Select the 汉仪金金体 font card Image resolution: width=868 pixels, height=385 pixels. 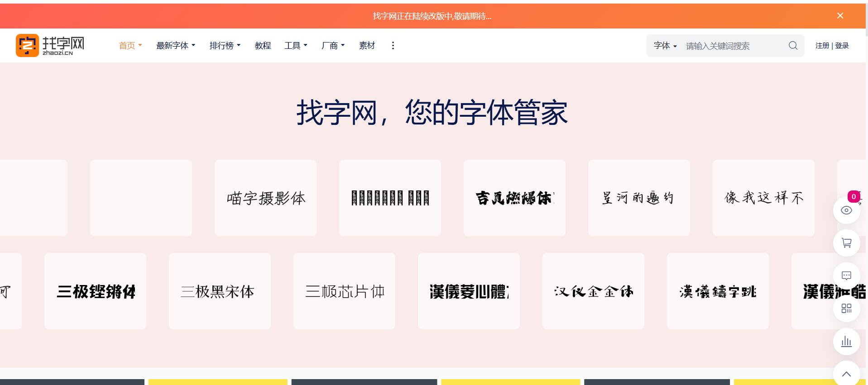pyautogui.click(x=593, y=291)
